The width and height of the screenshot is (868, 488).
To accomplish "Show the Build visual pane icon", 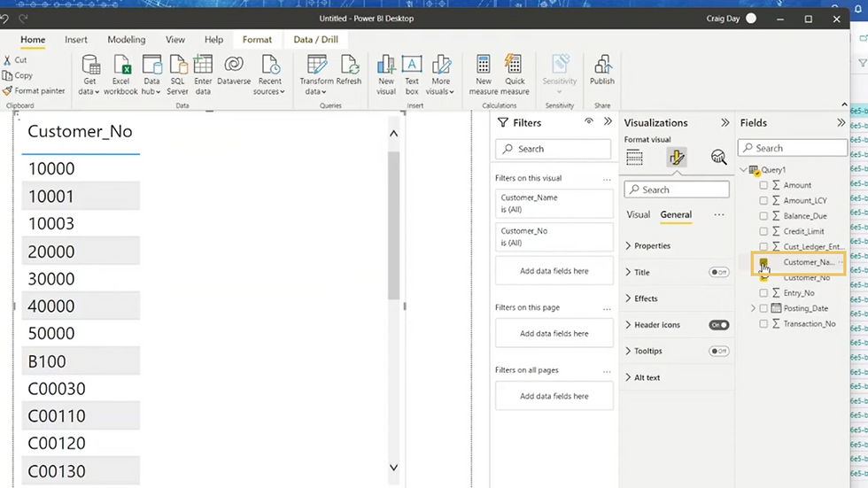I will 634,158.
